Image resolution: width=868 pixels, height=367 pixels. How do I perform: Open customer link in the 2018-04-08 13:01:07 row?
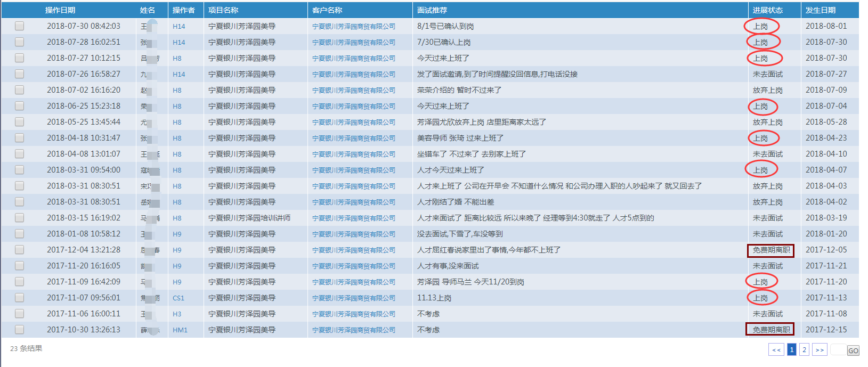(354, 154)
